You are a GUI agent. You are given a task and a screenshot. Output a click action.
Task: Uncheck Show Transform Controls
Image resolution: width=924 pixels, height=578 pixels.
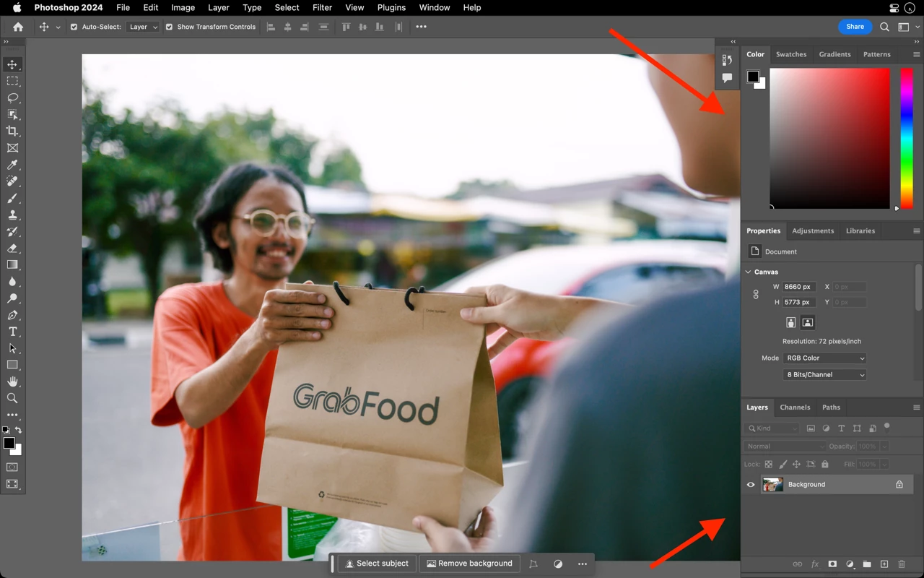click(169, 27)
